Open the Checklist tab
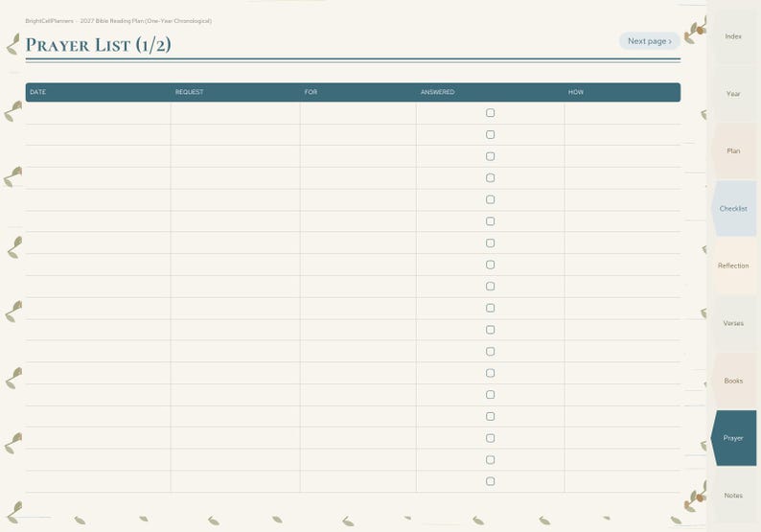This screenshot has height=532, width=761. 733,208
